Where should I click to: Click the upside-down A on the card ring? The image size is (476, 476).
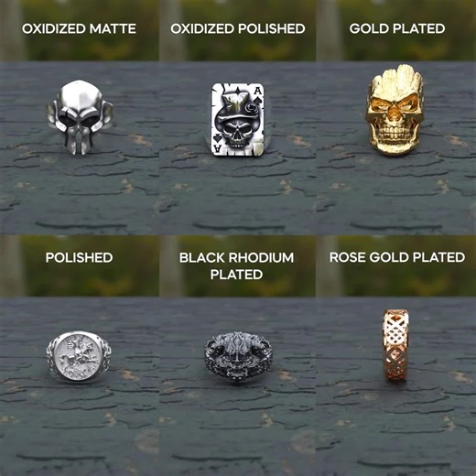[x=218, y=148]
